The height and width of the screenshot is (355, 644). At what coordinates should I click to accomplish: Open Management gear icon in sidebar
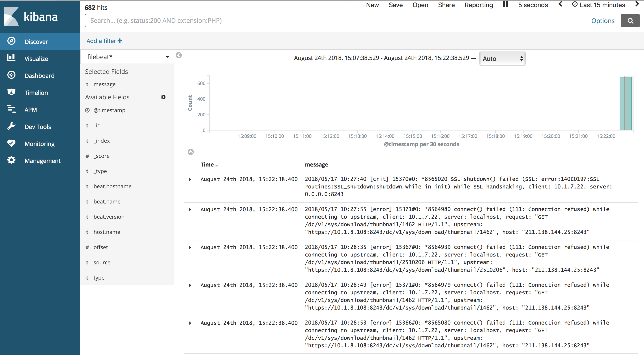[x=11, y=160]
